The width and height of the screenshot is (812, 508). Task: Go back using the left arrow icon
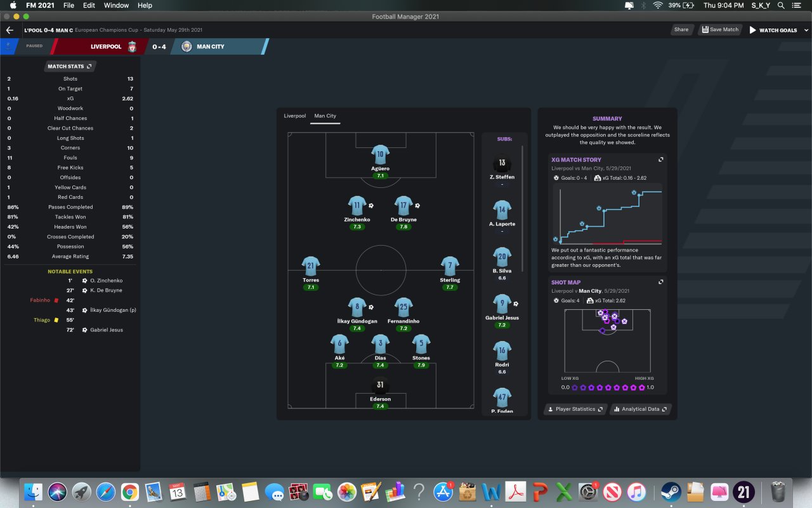point(9,30)
